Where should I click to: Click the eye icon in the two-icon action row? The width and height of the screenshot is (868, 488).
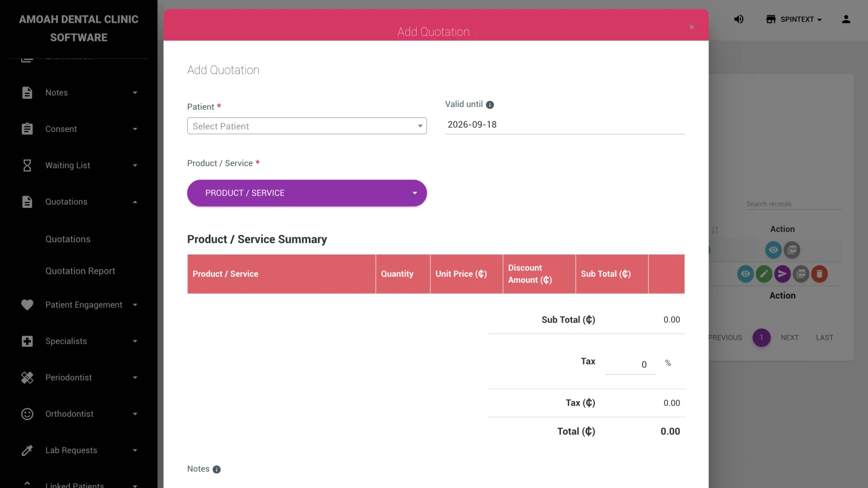pos(774,250)
